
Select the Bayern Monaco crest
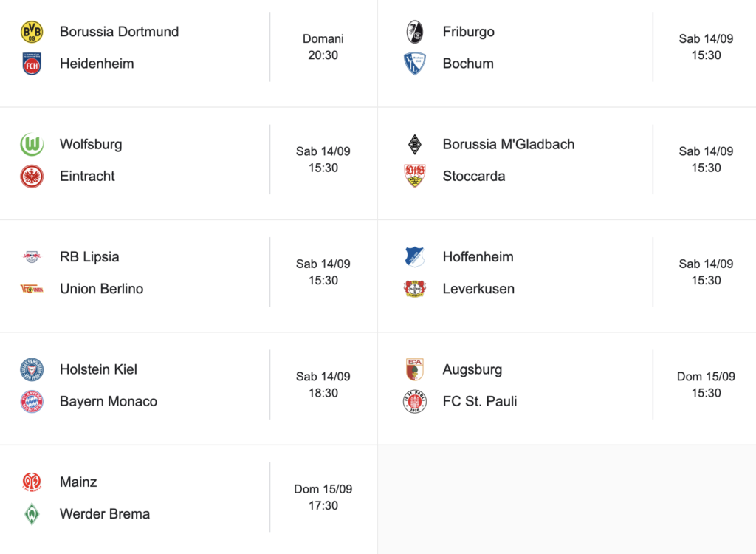point(32,402)
